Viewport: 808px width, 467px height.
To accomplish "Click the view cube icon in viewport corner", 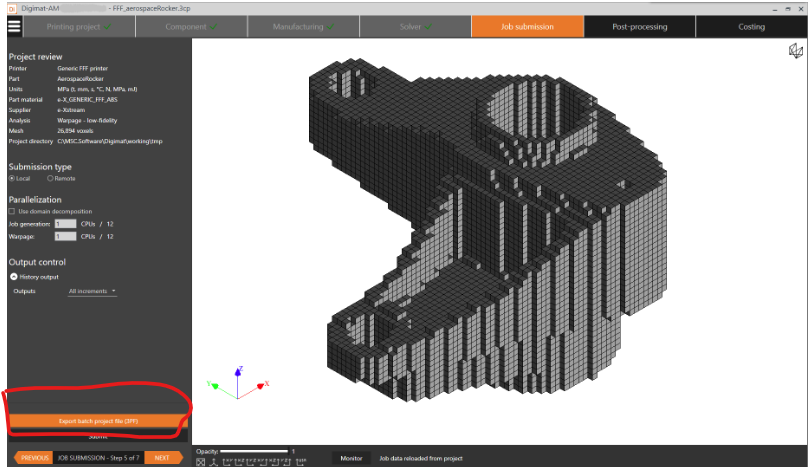I will [795, 51].
